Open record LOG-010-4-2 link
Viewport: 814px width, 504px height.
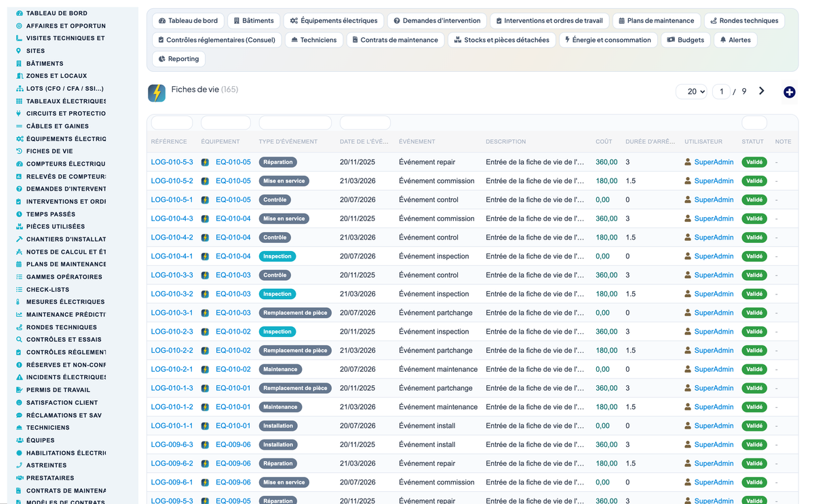(172, 237)
